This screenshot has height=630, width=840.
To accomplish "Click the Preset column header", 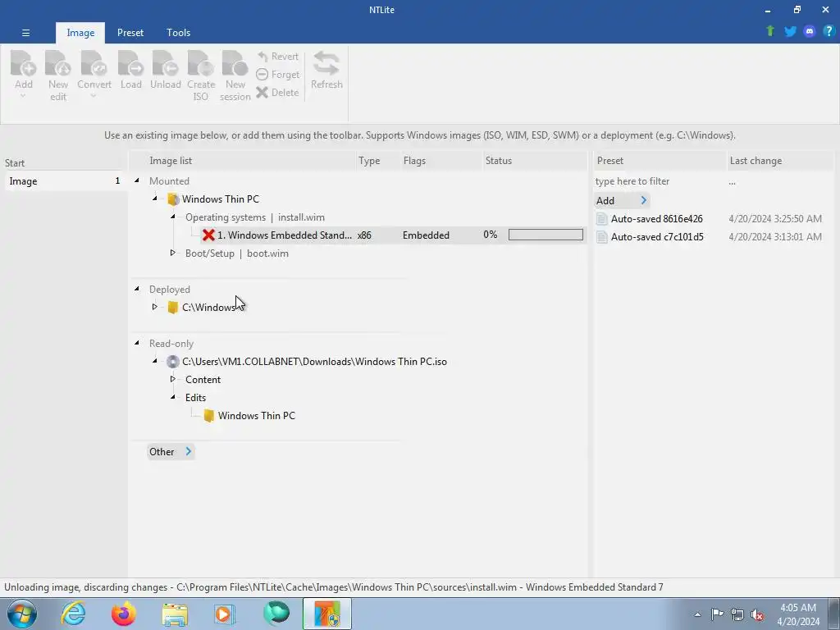I will tap(660, 161).
